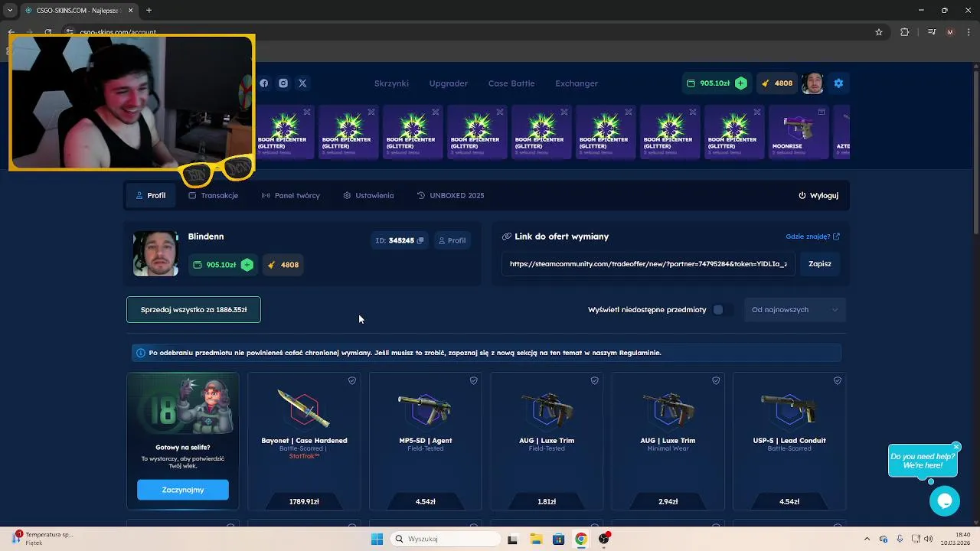Screen dimensions: 980x551
Task: Click the Bayonet Case Hardened knife image
Action: coord(304,408)
